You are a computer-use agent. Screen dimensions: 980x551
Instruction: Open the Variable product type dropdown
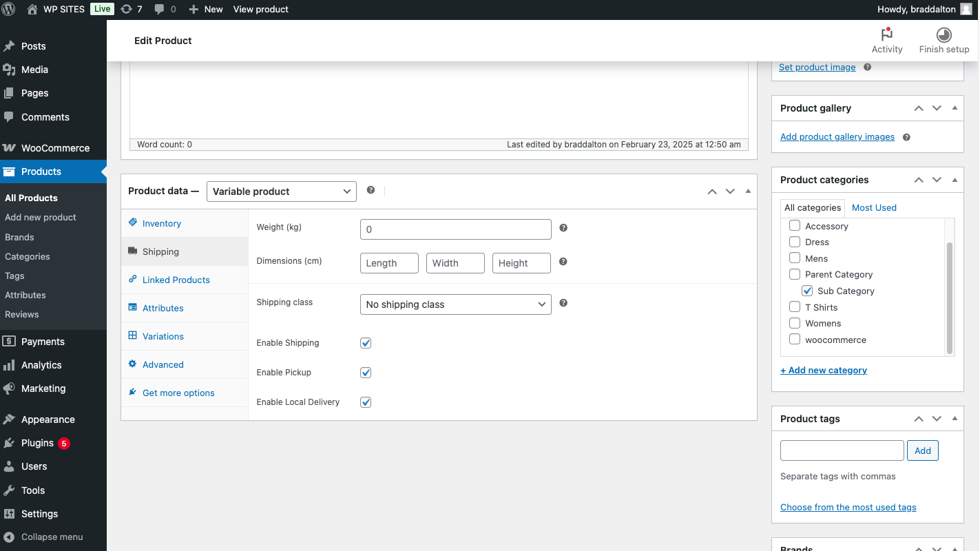click(281, 191)
